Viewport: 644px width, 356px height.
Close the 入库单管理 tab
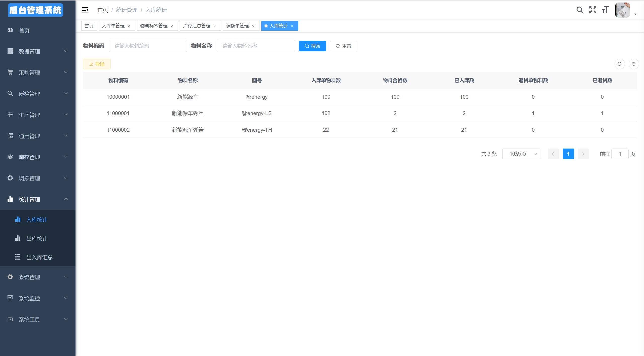tap(129, 26)
